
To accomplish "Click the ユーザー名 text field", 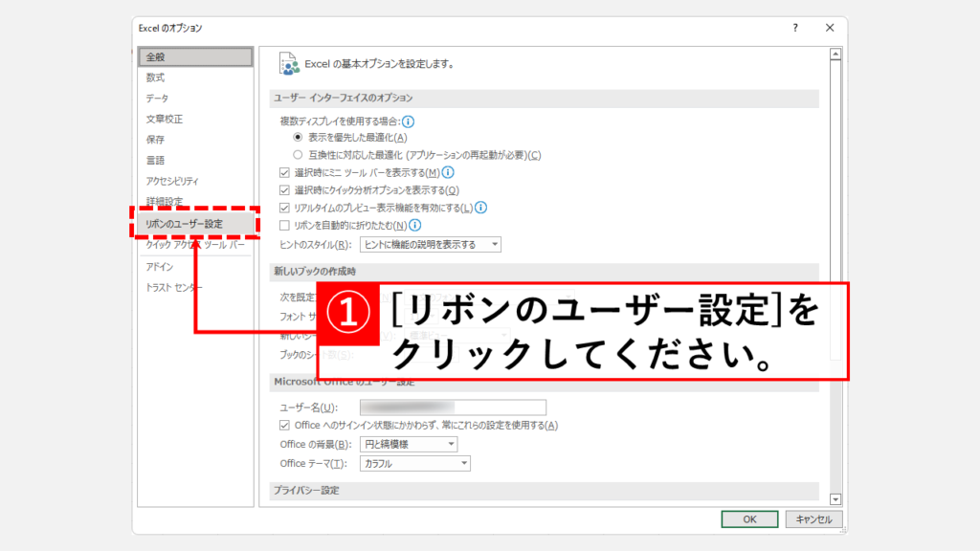I will [x=452, y=408].
